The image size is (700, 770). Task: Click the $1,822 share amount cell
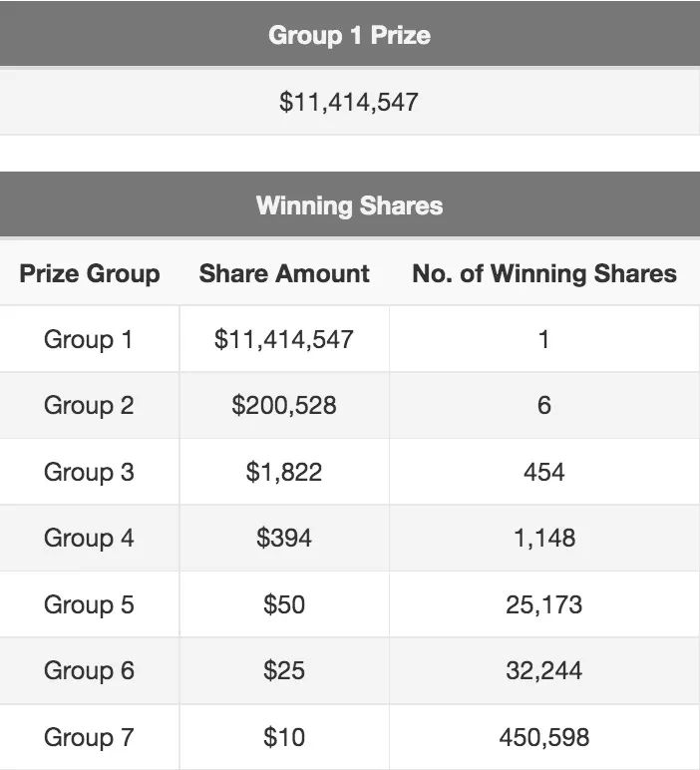[x=284, y=472]
